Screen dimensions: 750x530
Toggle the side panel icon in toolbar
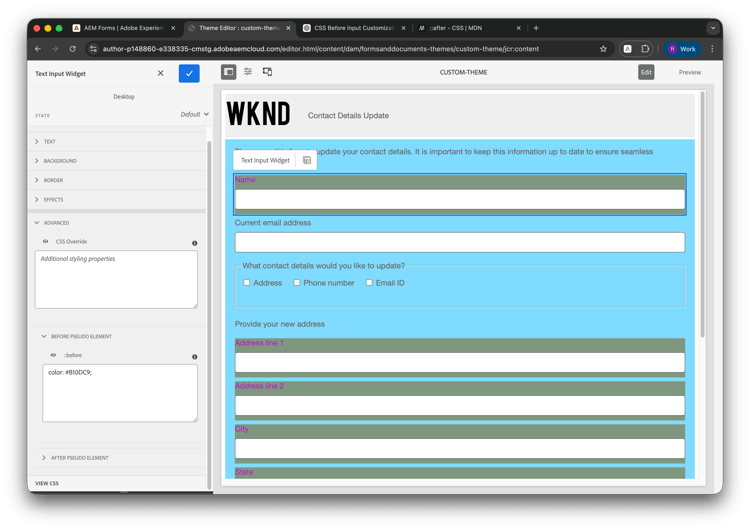tap(229, 72)
